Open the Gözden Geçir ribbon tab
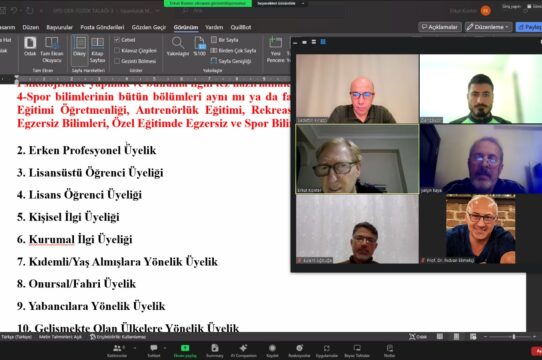542x360 pixels. [149, 27]
